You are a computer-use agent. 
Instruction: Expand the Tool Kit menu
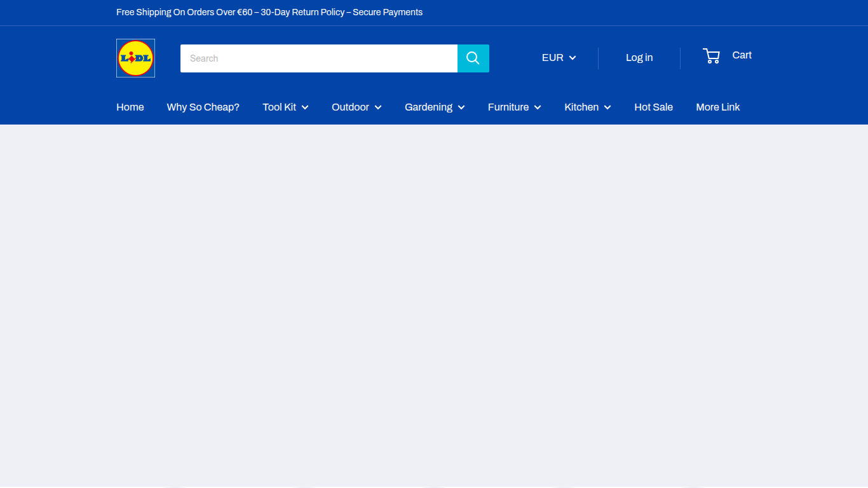(285, 107)
